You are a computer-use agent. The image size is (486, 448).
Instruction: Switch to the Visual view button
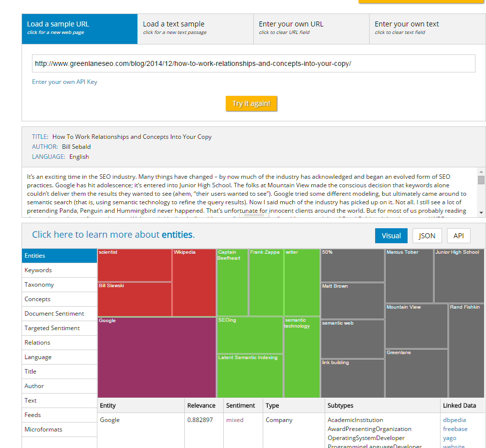point(391,236)
